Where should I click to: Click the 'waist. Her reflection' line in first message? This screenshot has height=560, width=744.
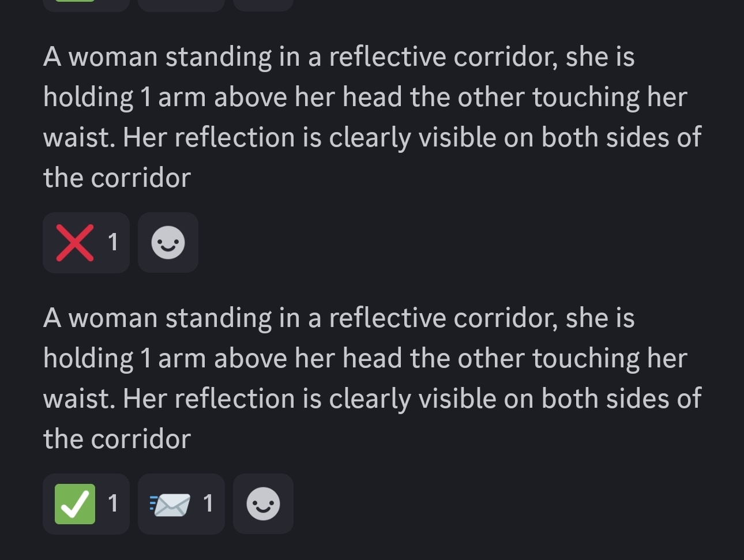pos(372,138)
